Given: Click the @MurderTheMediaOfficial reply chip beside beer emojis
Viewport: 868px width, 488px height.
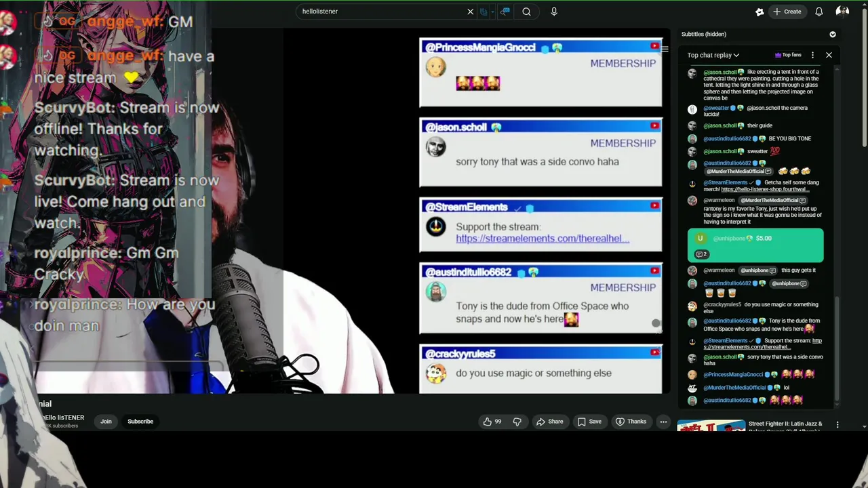Looking at the screenshot, I should (x=738, y=171).
